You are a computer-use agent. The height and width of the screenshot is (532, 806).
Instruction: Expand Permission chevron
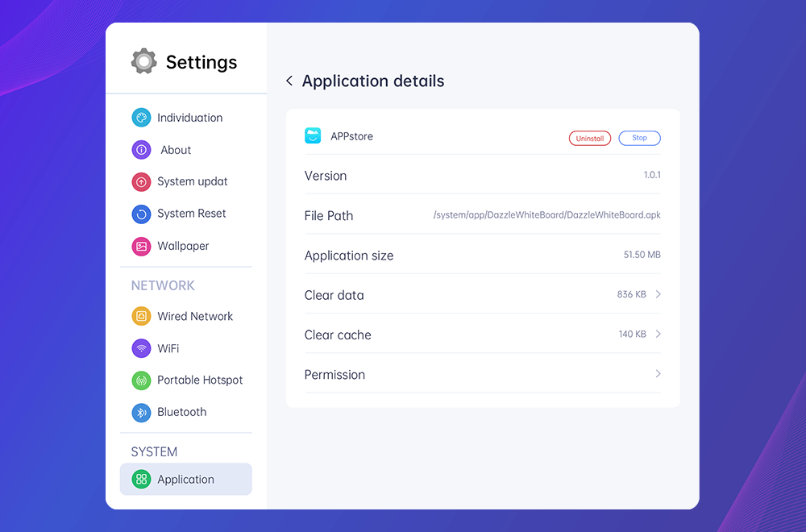point(658,374)
